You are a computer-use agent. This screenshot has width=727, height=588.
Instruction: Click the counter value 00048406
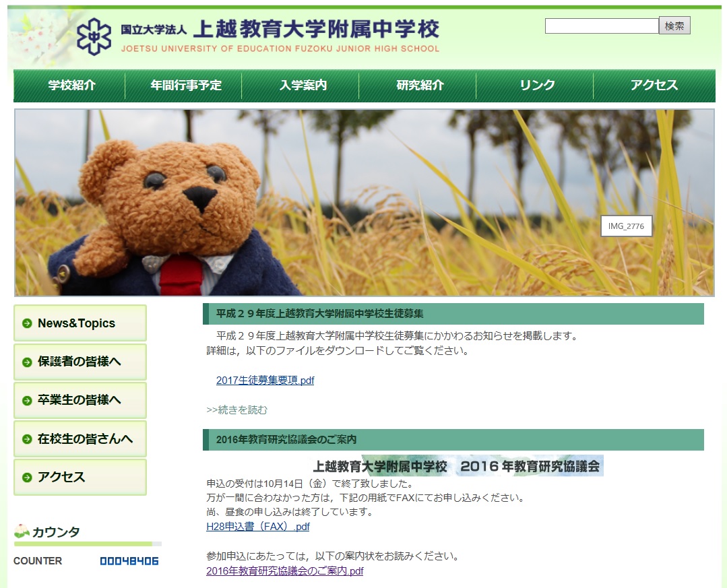[129, 561]
